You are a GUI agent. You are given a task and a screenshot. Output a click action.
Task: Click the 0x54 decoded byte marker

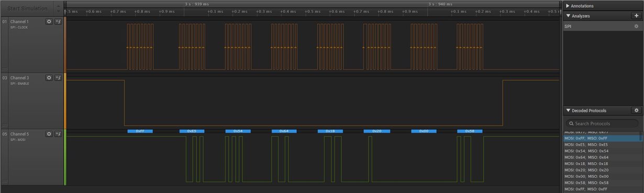238,131
